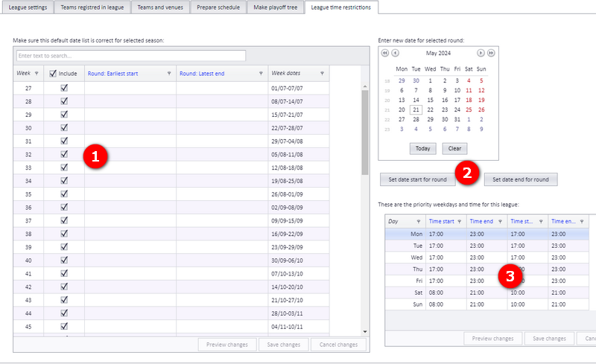Viewport: 596px width, 364px height.
Task: Click week dates cell 05/08-11/08
Action: click(299, 154)
